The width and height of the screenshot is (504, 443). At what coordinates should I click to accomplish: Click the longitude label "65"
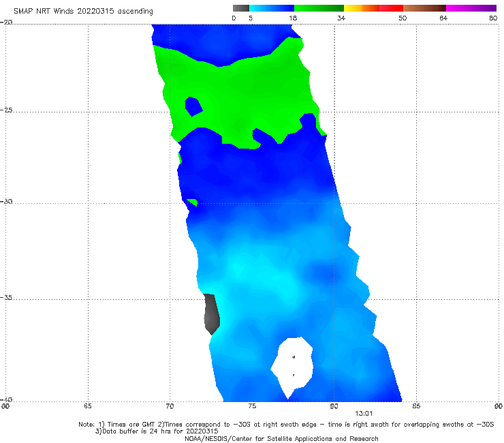point(88,406)
